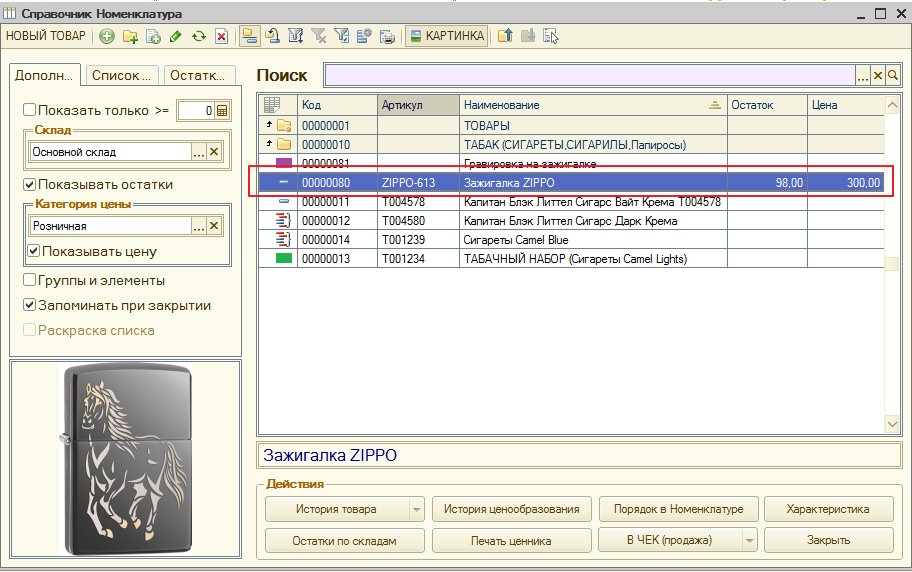Image resolution: width=912 pixels, height=572 pixels.
Task: Open Категория цены selection ellipsis button
Action: (x=199, y=226)
